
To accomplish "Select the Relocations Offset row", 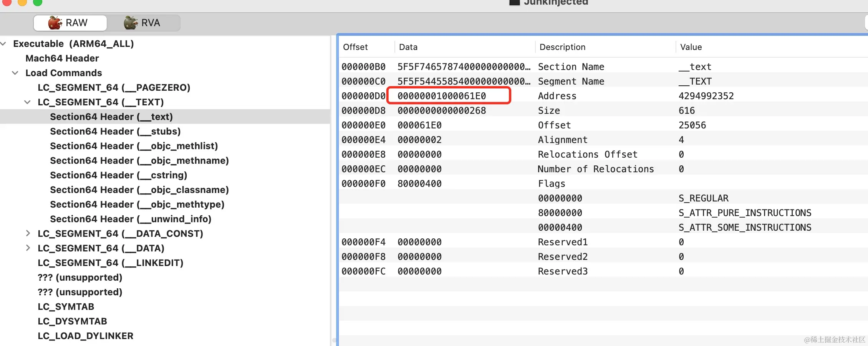I will coord(603,155).
